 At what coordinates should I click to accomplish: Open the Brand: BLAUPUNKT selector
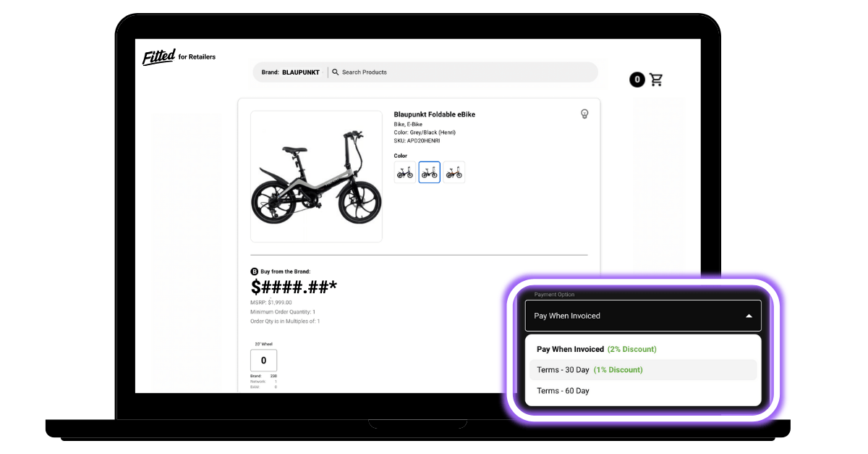(x=291, y=72)
